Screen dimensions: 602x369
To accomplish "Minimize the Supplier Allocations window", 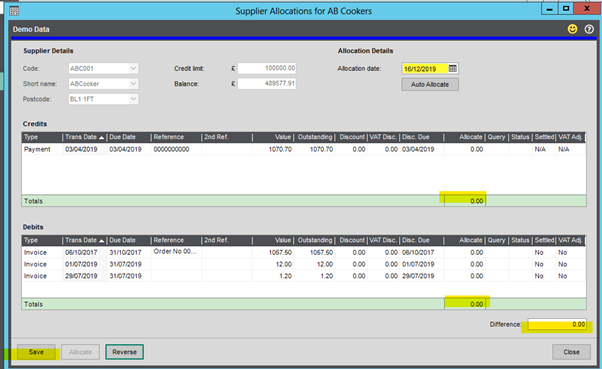I will click(x=549, y=8).
